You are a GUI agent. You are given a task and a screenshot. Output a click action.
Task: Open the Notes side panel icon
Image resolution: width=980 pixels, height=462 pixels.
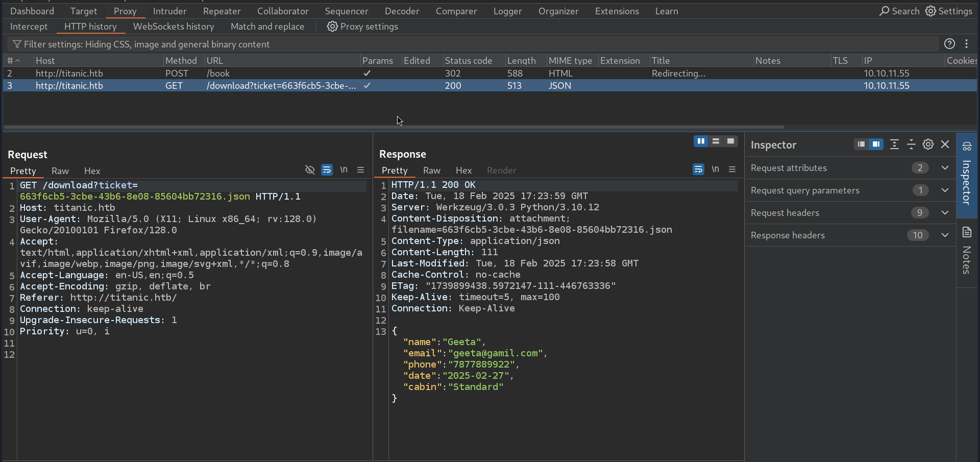pyautogui.click(x=967, y=233)
